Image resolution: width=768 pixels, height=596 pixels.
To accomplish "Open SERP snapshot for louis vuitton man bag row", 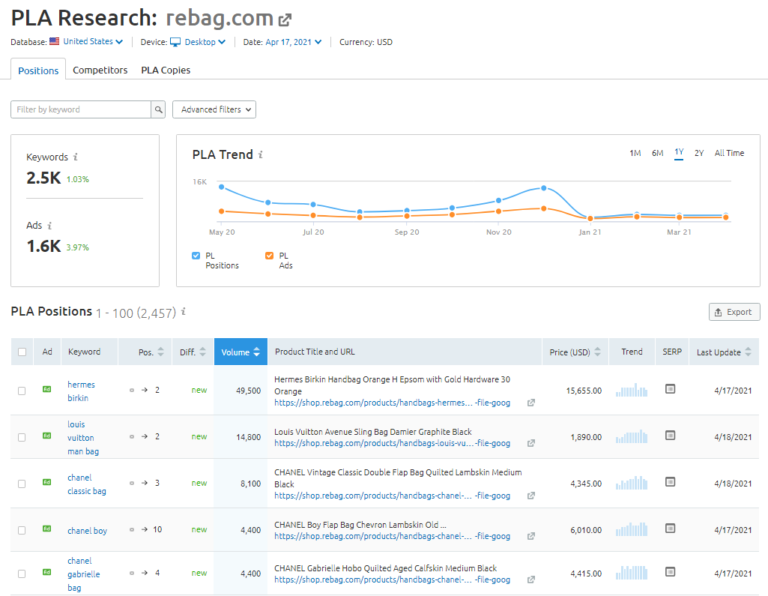I will point(670,435).
